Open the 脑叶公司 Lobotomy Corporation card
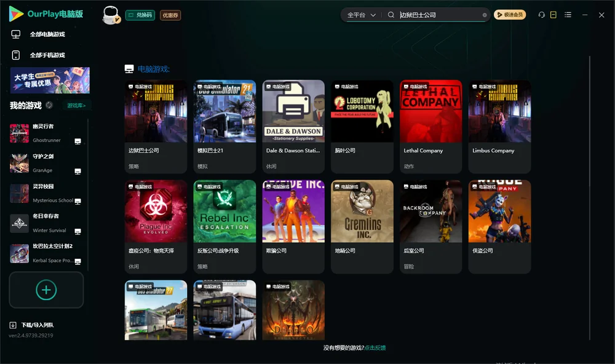Screen dimensions: 615x364 click(x=362, y=127)
